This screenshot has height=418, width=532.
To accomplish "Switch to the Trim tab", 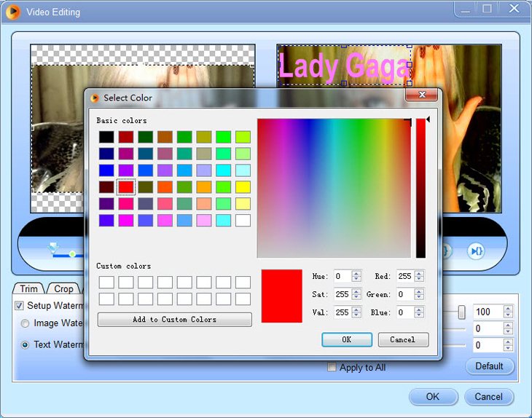I will [x=29, y=289].
